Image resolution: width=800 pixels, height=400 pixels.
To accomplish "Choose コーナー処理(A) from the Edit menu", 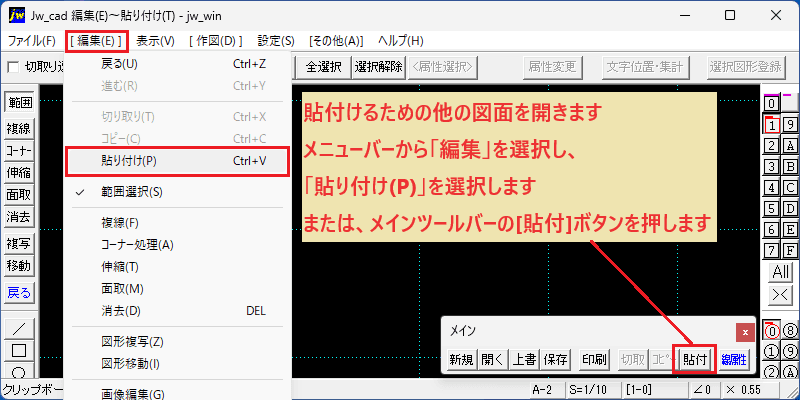I will pyautogui.click(x=179, y=245).
